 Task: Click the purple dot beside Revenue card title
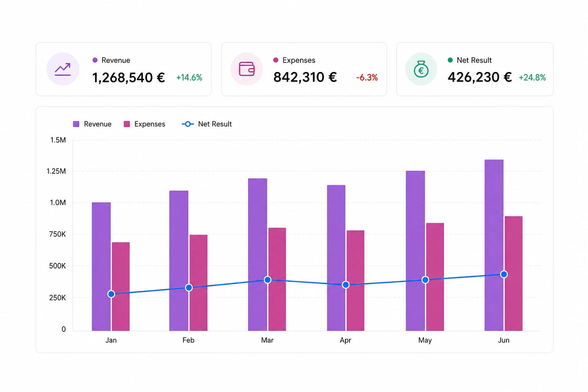point(95,60)
